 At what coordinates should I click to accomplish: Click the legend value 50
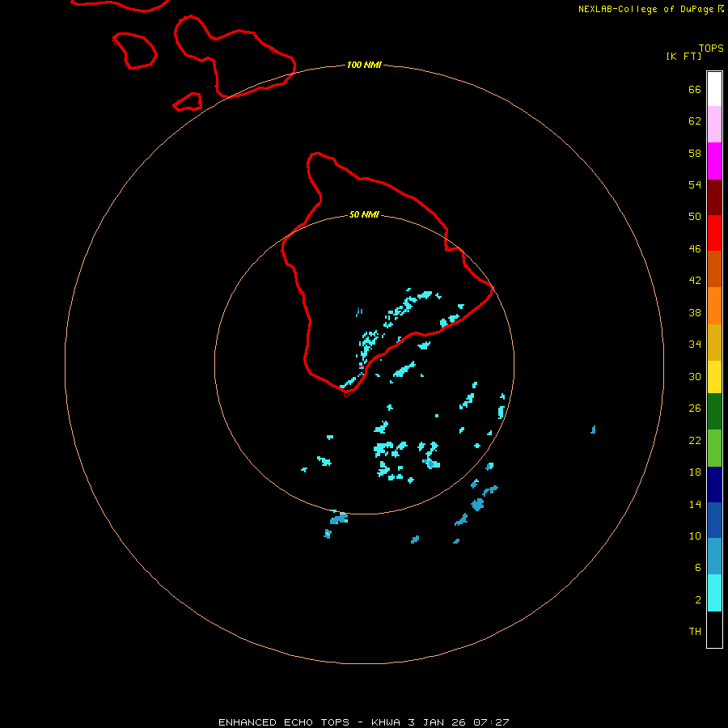[x=695, y=216]
